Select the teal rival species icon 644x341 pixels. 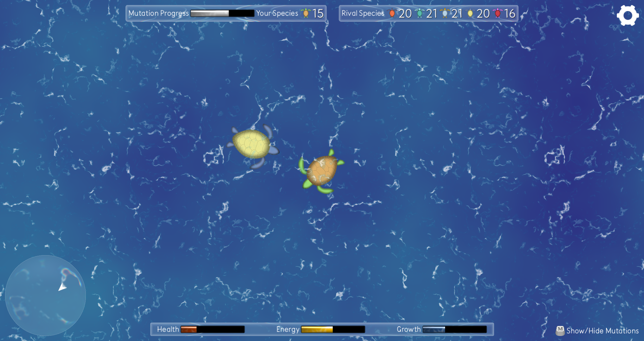[x=419, y=13]
